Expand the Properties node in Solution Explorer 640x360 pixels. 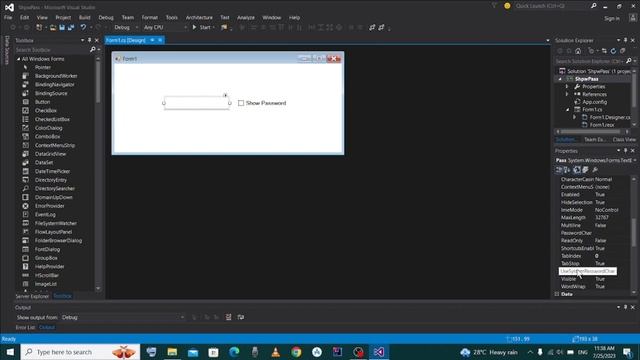[x=567, y=87]
